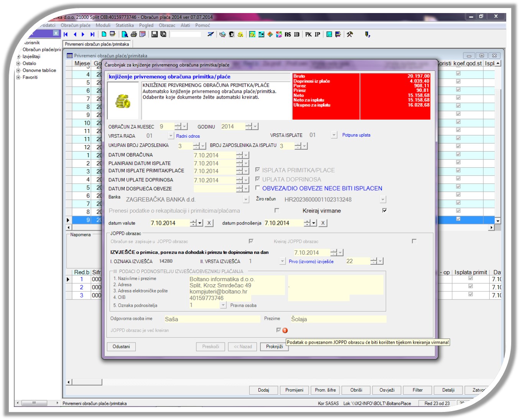520x420 pixels.
Task: Open the hammer and wrench tools icon
Action: pos(350,35)
